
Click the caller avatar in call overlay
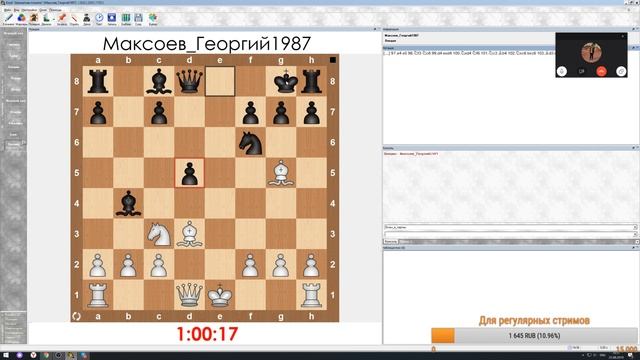(x=591, y=52)
